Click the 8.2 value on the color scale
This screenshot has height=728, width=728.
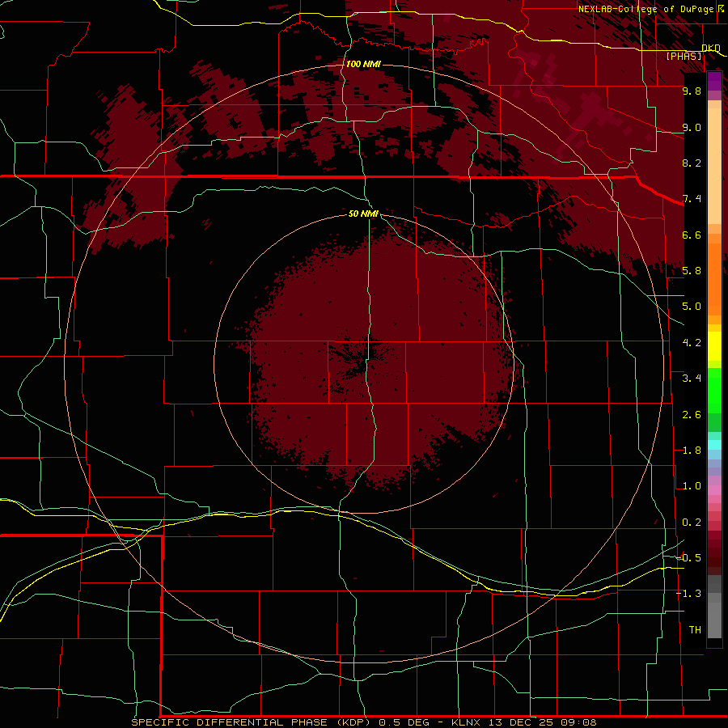(x=692, y=163)
